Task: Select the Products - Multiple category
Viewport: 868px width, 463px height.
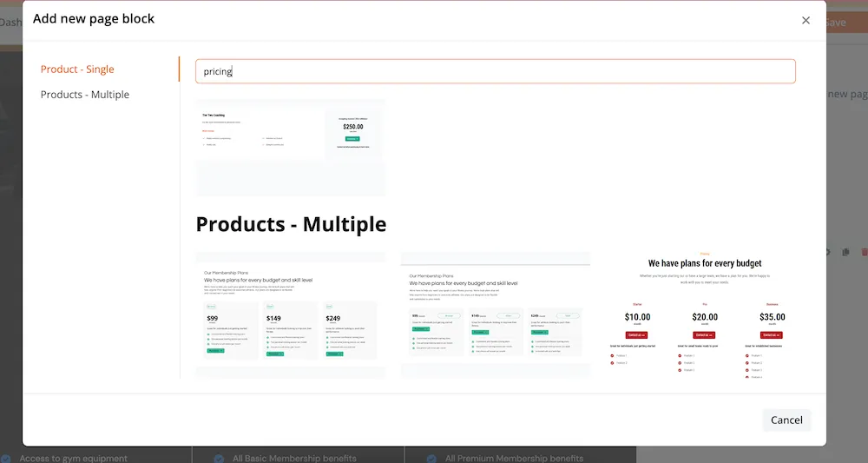Action: point(85,95)
